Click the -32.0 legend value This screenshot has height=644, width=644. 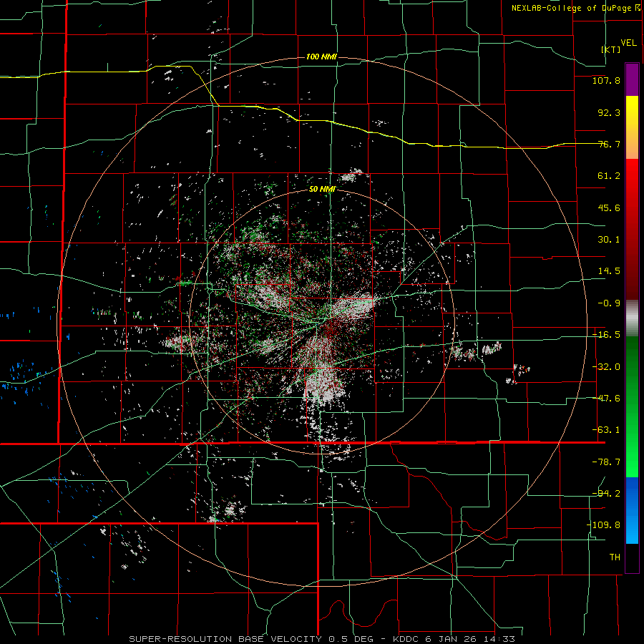pyautogui.click(x=606, y=367)
